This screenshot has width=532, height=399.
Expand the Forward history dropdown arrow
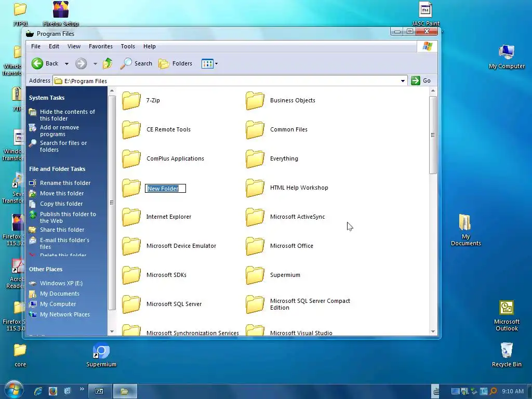coord(95,64)
